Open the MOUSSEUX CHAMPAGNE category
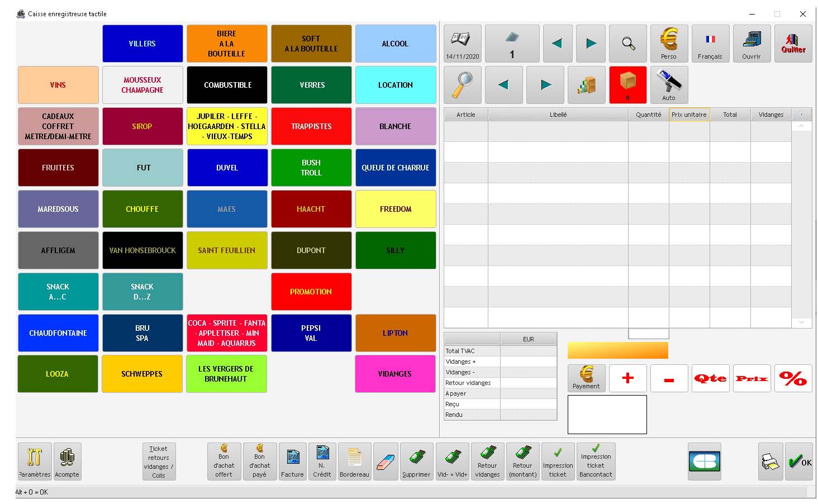The width and height of the screenshot is (818, 504). (142, 85)
